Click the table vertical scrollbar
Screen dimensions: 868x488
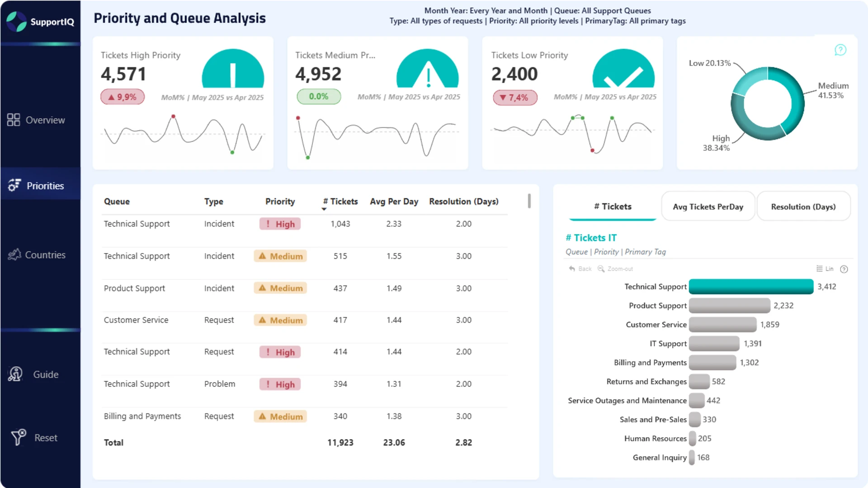click(529, 201)
